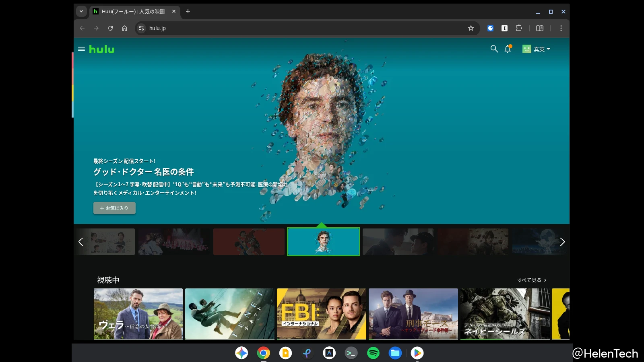
Task: Open the Chrome three-dot menu
Action: 561,28
